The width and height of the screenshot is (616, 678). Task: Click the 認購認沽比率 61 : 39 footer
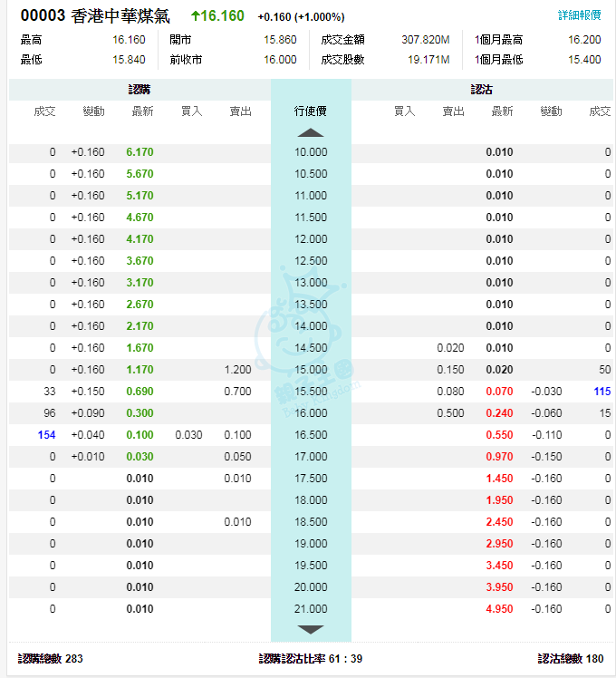(x=311, y=659)
